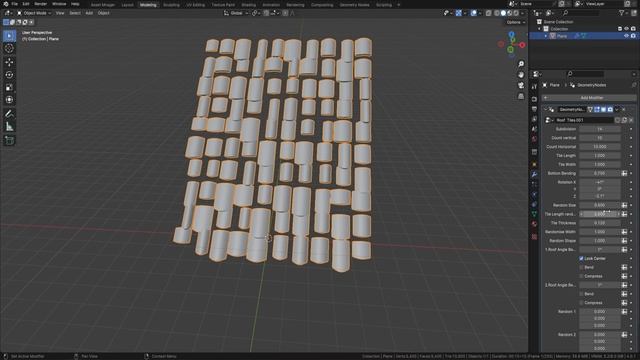Open the Scene properties tab
Screen dimensions: 640x360
tap(534, 129)
